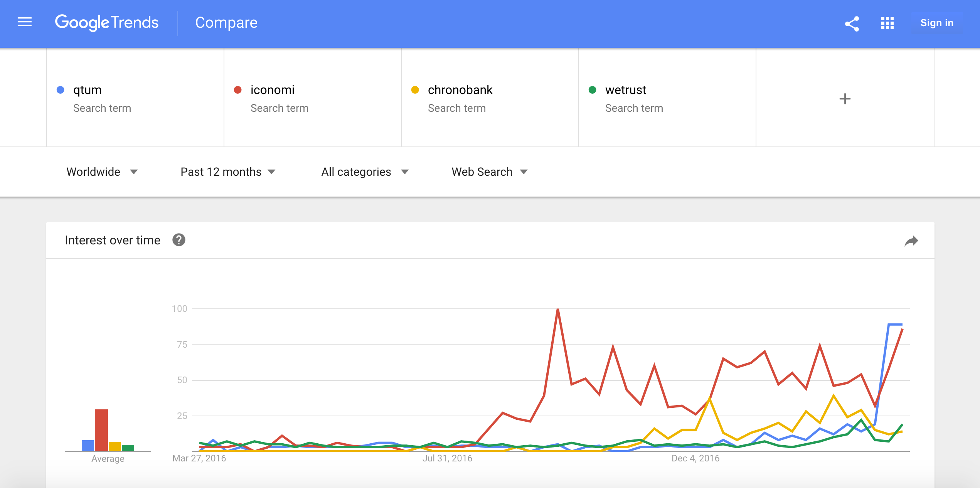Click the red Average bar

[x=101, y=430]
